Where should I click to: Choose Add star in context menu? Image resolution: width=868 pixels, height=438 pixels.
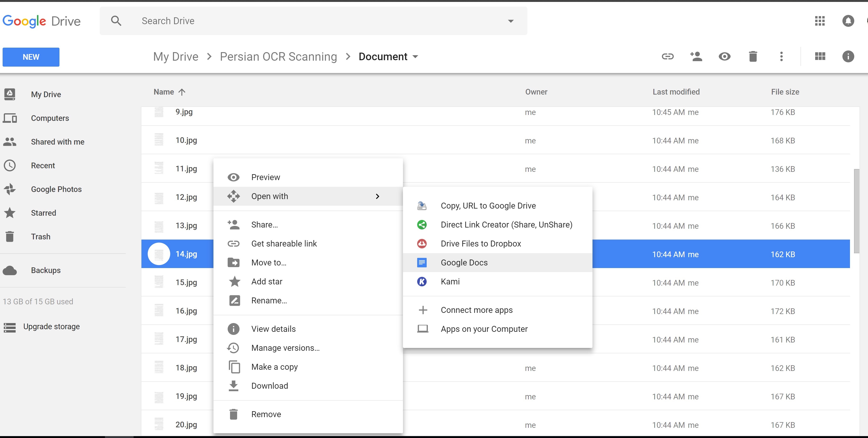coord(308,282)
